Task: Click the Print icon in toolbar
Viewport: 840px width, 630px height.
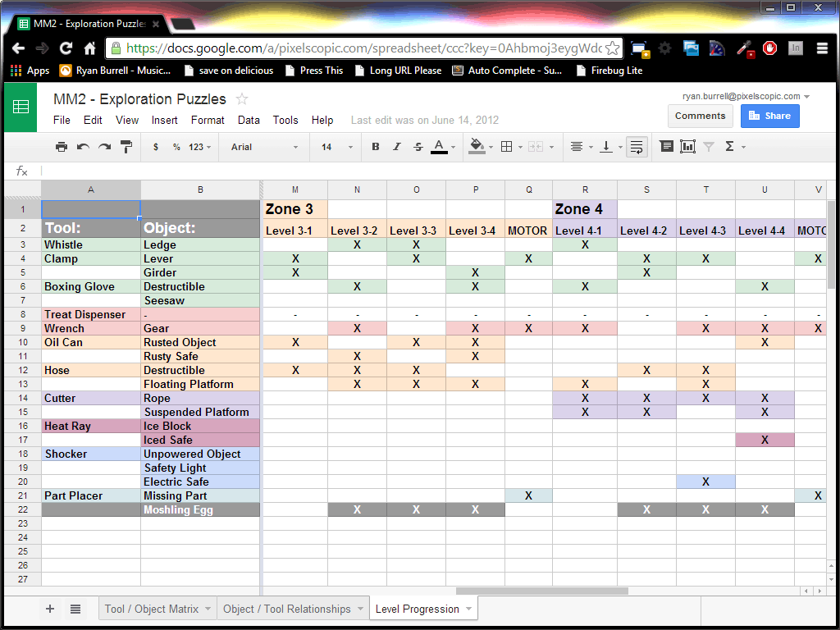Action: [62, 147]
